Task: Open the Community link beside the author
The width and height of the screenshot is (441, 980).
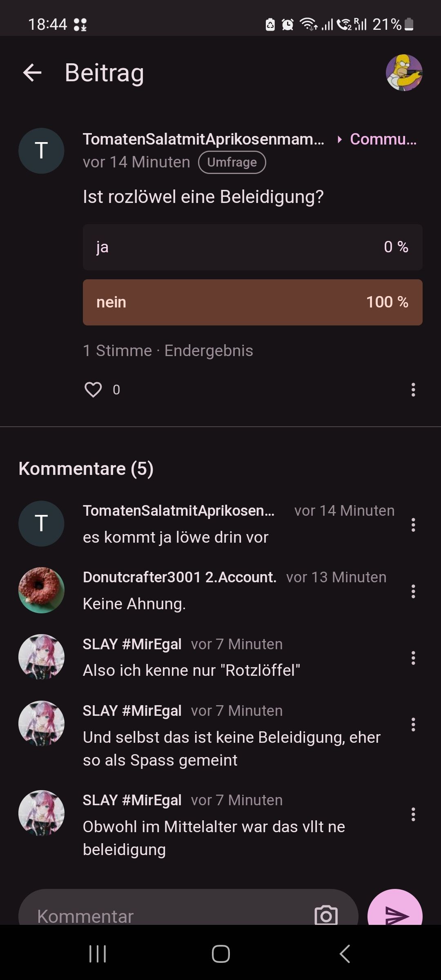Action: [x=383, y=139]
